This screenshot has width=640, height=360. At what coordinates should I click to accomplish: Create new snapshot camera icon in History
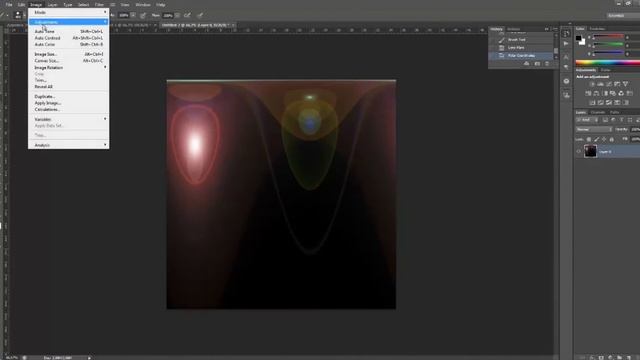pos(537,64)
